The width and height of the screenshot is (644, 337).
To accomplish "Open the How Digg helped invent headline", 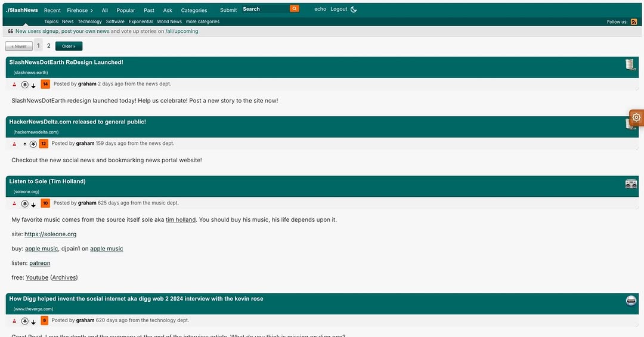I will point(136,299).
